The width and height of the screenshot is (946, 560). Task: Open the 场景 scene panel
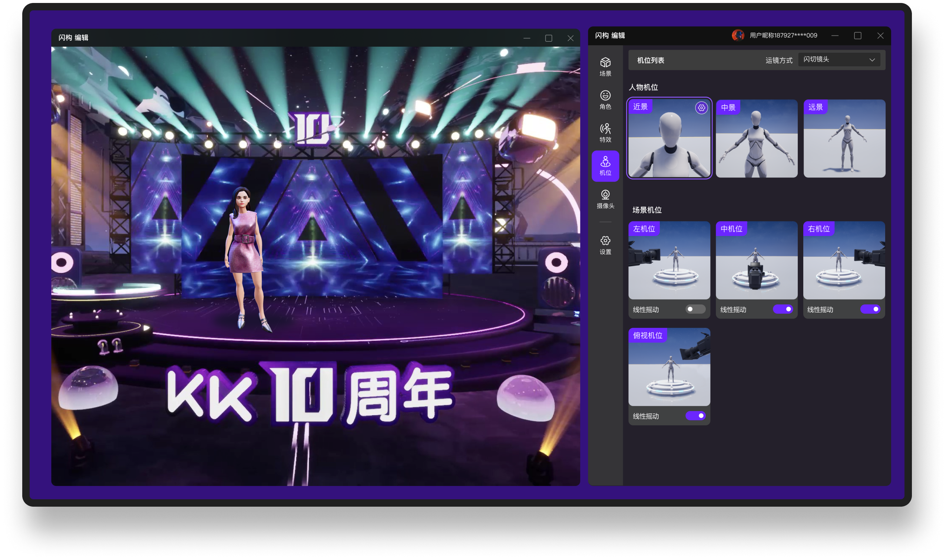click(605, 67)
